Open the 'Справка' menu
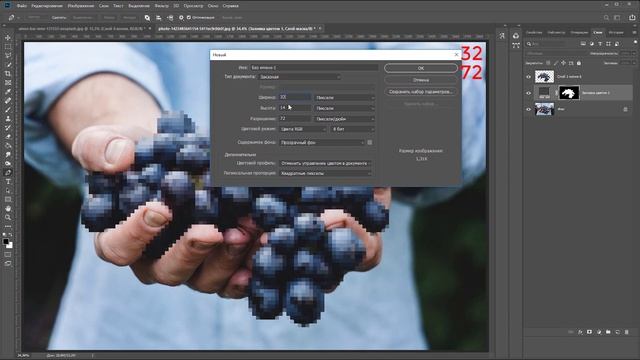 pyautogui.click(x=231, y=6)
